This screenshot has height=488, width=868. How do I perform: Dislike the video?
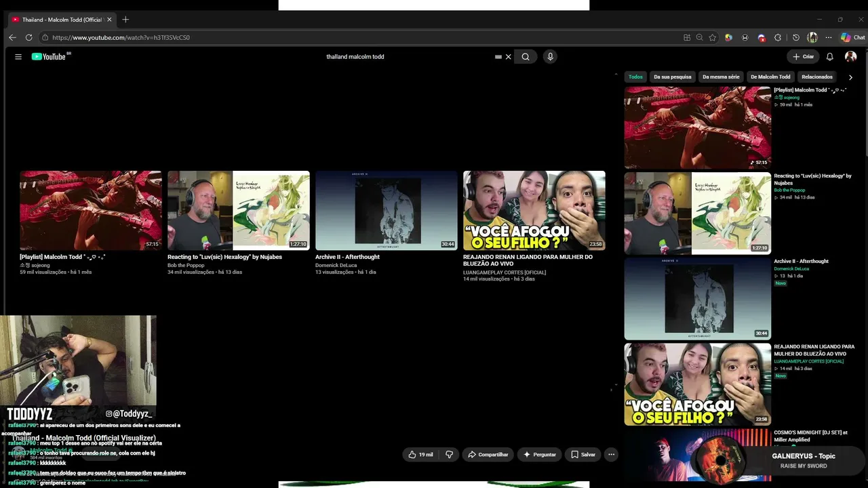point(449,455)
